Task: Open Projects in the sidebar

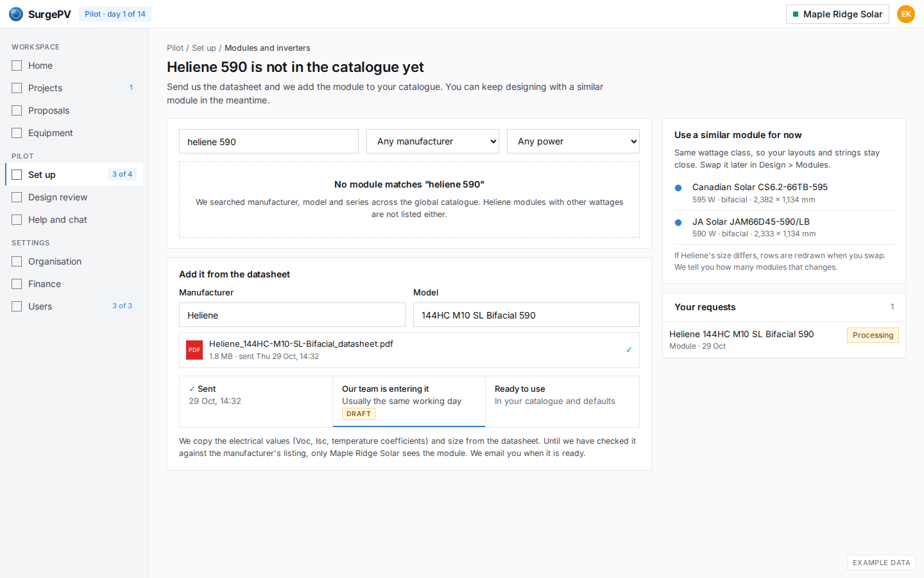Action: [74, 88]
